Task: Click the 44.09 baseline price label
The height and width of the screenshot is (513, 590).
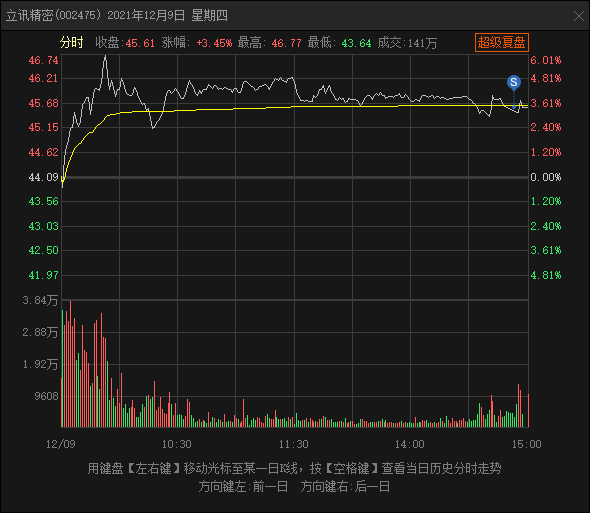Action: [x=44, y=177]
